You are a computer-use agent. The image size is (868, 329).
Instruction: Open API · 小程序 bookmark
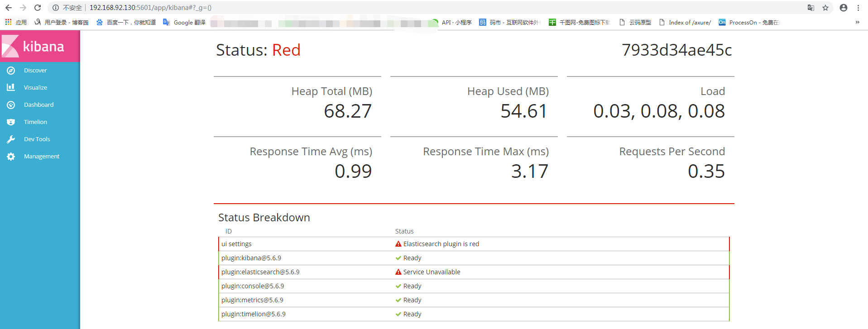pos(451,22)
